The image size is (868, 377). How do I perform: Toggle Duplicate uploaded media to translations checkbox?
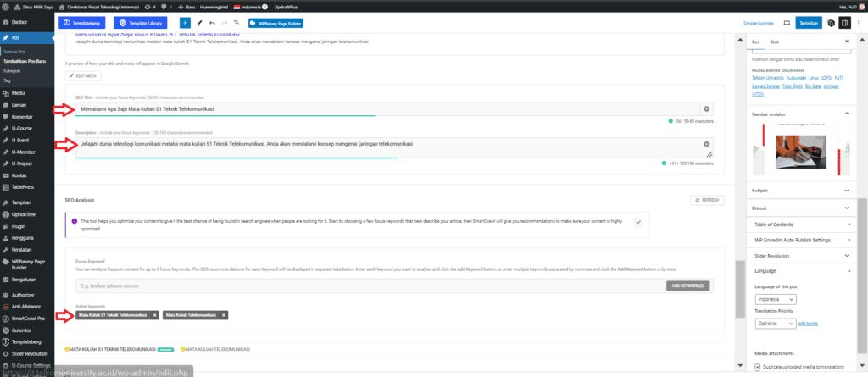758,367
